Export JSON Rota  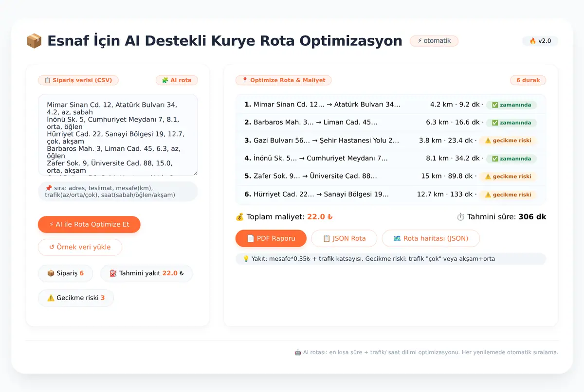click(x=344, y=238)
